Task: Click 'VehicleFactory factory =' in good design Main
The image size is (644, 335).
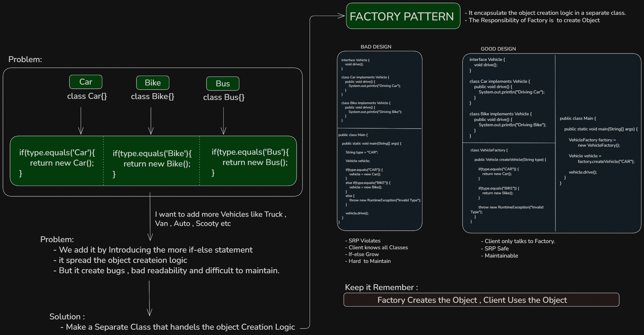Action: 592,140
